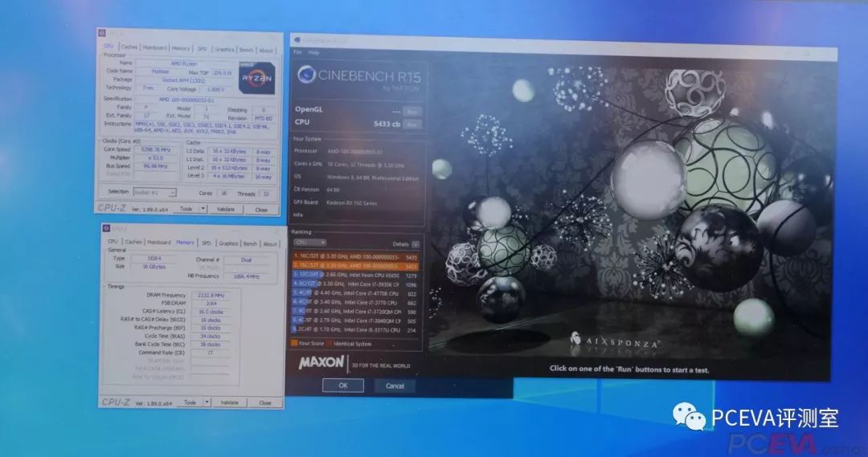868x457 pixels.
Task: Click Tools button in CPU-Z processor window
Action: click(186, 209)
